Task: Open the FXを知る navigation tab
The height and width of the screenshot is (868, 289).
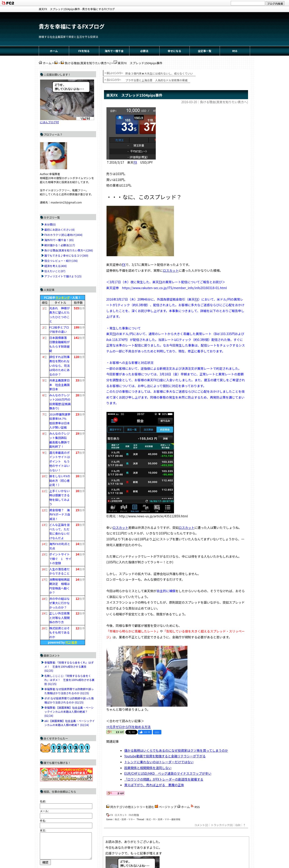Action: pos(84,51)
